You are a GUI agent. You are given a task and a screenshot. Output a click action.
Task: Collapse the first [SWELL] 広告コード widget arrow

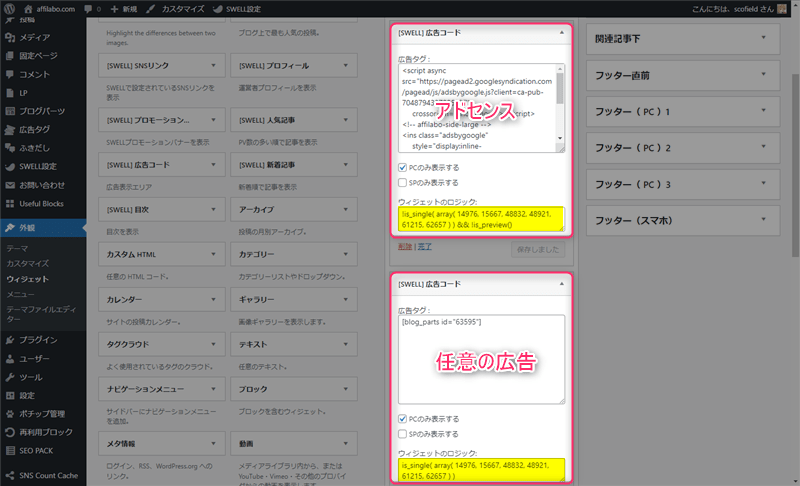[x=561, y=33]
